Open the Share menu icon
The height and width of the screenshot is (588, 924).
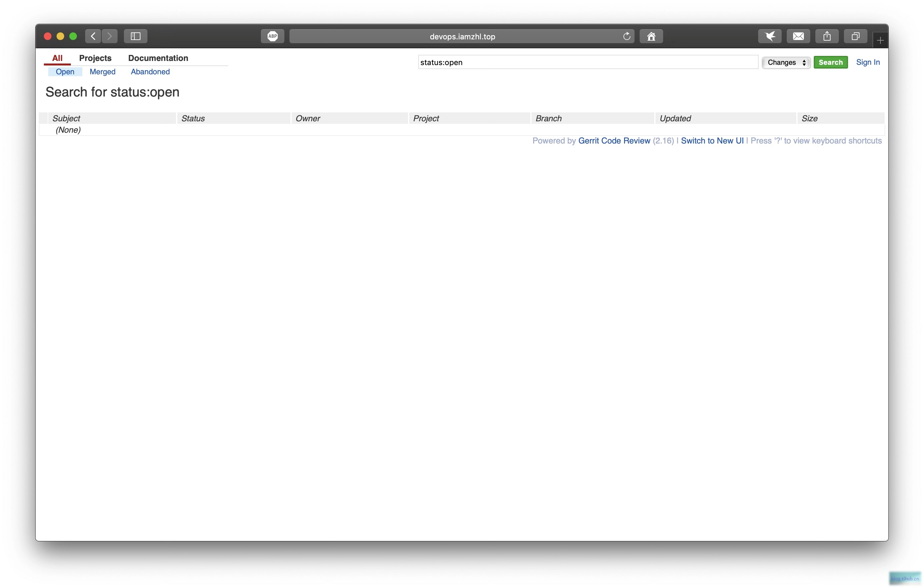[827, 36]
